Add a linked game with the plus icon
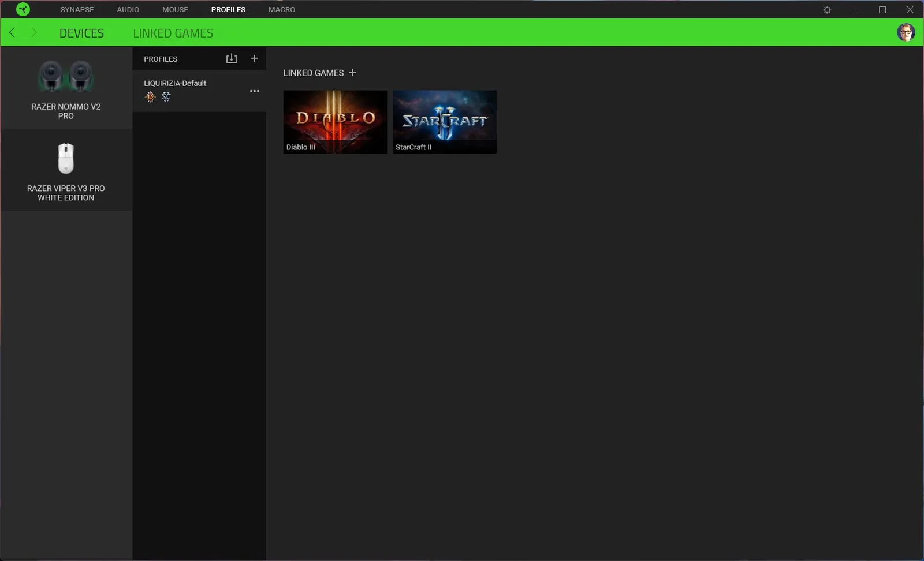The height and width of the screenshot is (561, 924). point(352,73)
